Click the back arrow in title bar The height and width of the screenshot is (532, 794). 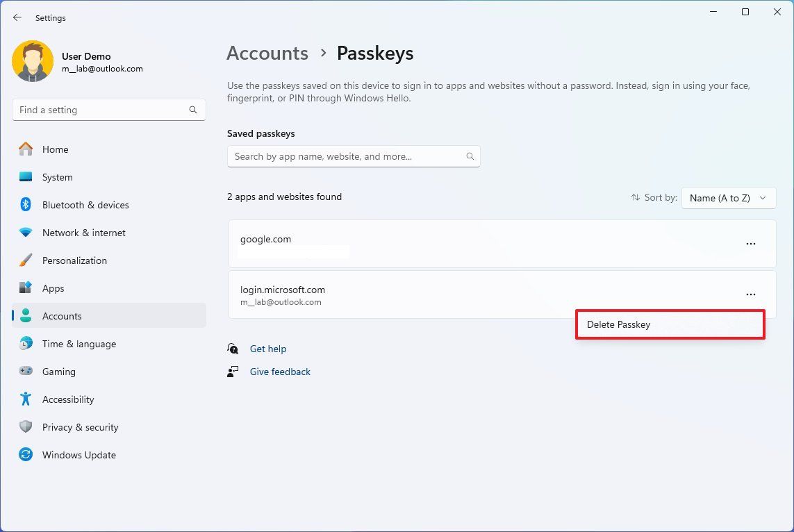coord(17,18)
